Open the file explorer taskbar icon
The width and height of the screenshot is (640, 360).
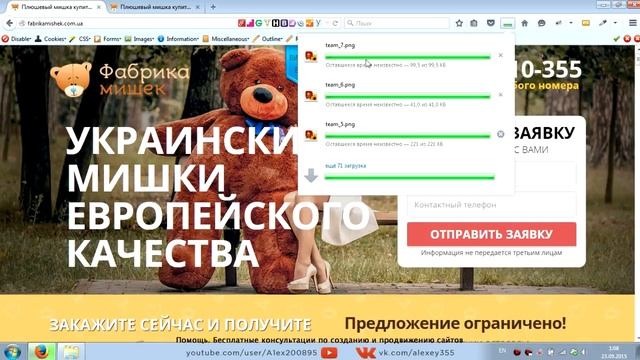pyautogui.click(x=71, y=352)
